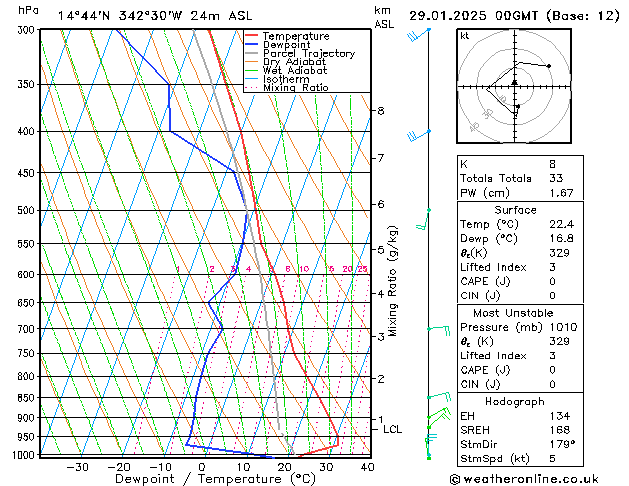Click the wind barb at 500 hPa

[423, 219]
